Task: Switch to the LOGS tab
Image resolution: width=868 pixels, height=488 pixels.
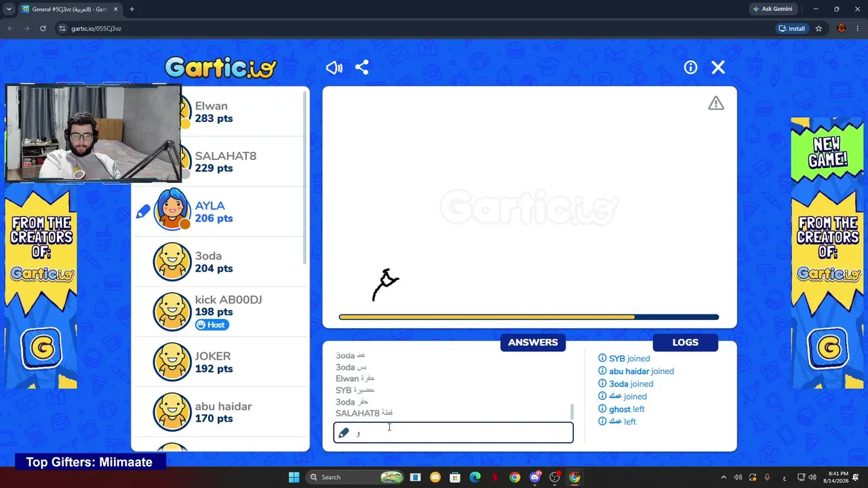Action: [685, 342]
